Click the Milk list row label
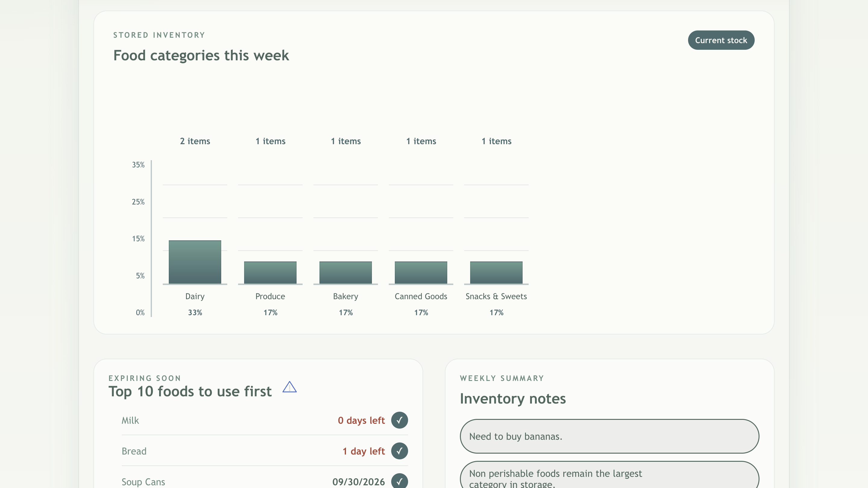 [x=130, y=420]
